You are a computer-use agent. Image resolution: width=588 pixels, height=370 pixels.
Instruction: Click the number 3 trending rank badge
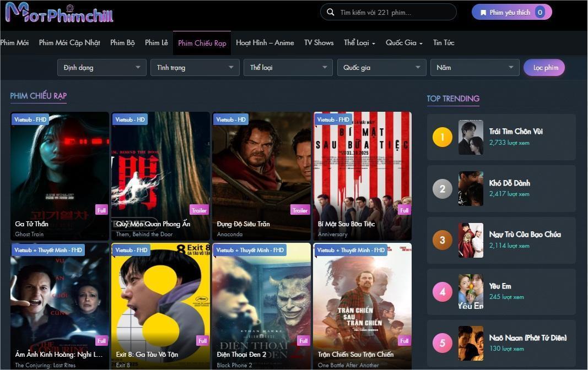tap(442, 240)
